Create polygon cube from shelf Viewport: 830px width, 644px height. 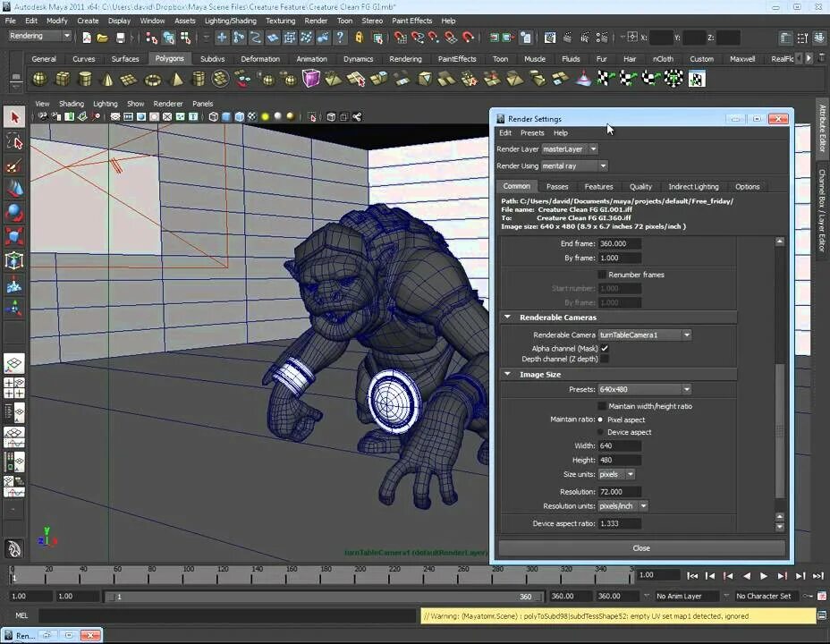tap(63, 80)
